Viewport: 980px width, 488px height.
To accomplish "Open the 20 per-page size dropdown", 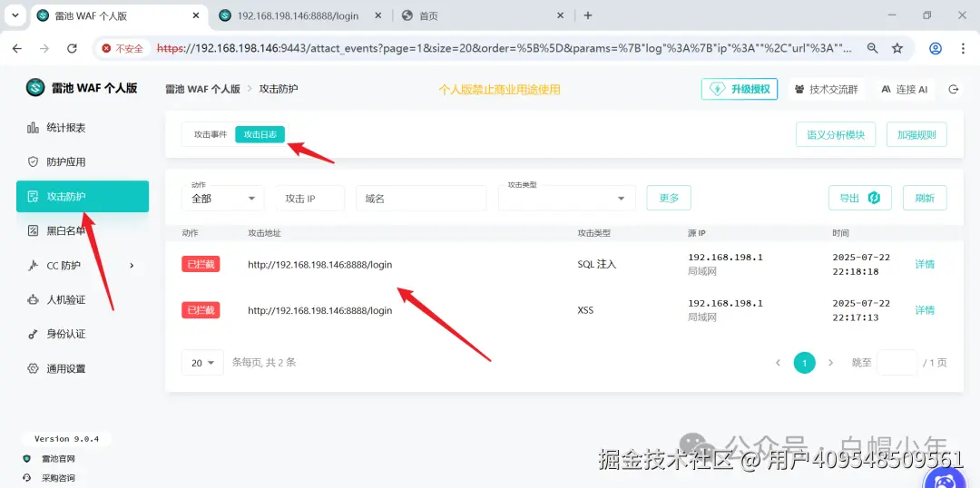I will click(x=202, y=363).
